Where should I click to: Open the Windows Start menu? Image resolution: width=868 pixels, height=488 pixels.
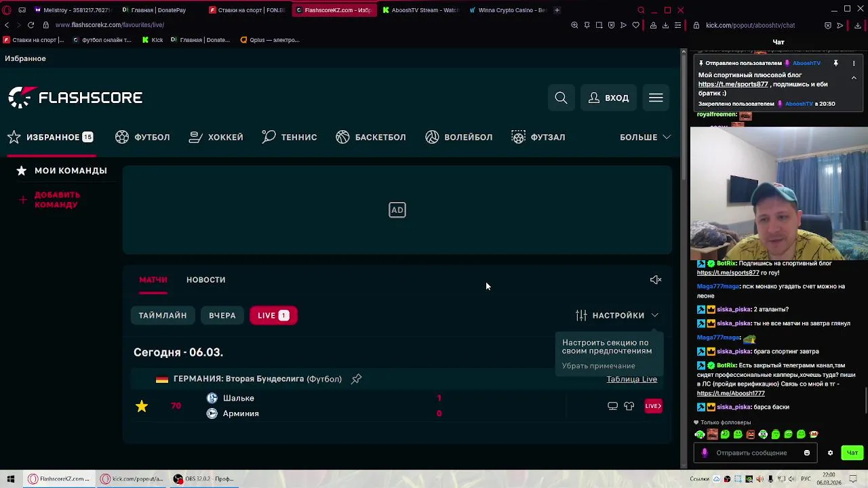tap(10, 479)
